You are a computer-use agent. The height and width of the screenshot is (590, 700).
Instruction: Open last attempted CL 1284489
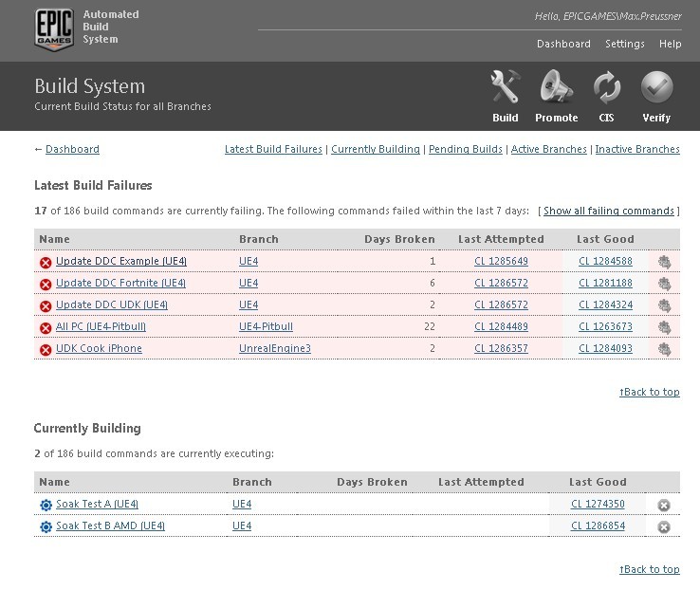[502, 326]
